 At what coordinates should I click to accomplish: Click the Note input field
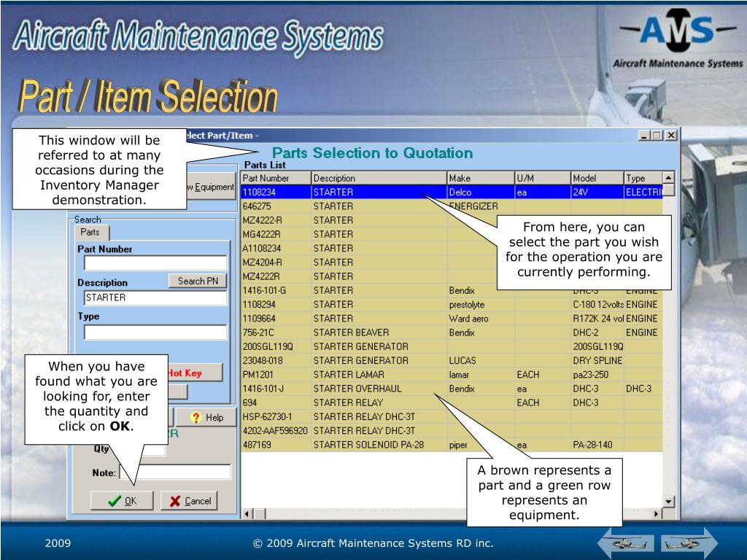(x=175, y=472)
